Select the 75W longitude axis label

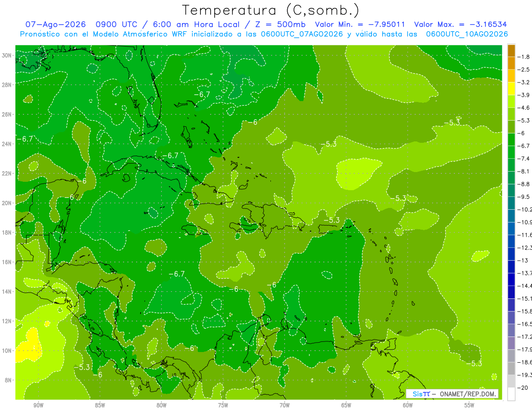[223, 405]
